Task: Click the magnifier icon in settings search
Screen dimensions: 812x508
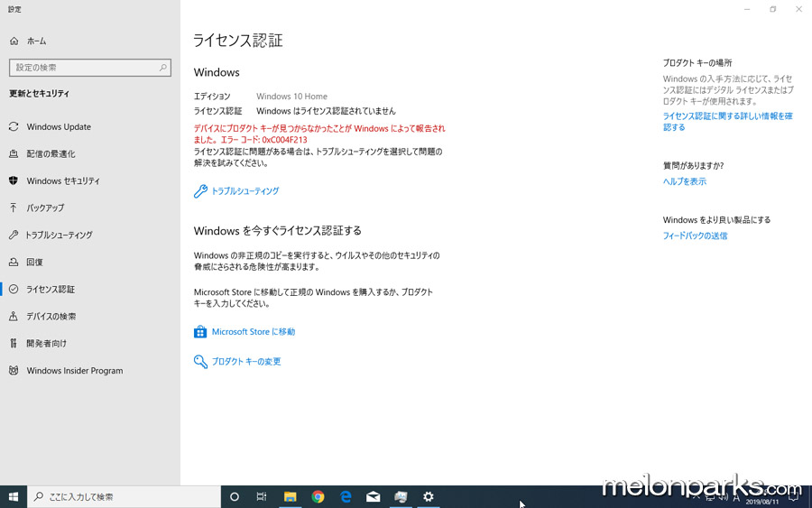Action: point(162,68)
